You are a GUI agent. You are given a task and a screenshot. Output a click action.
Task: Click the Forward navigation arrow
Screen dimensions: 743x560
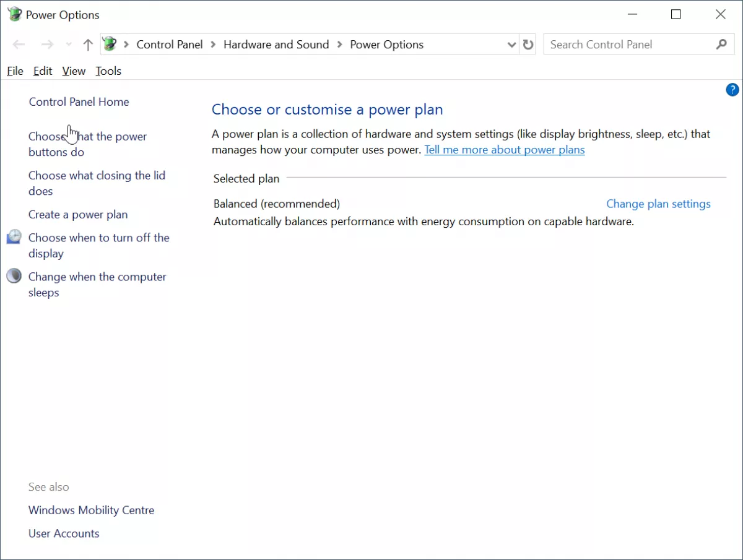click(48, 45)
